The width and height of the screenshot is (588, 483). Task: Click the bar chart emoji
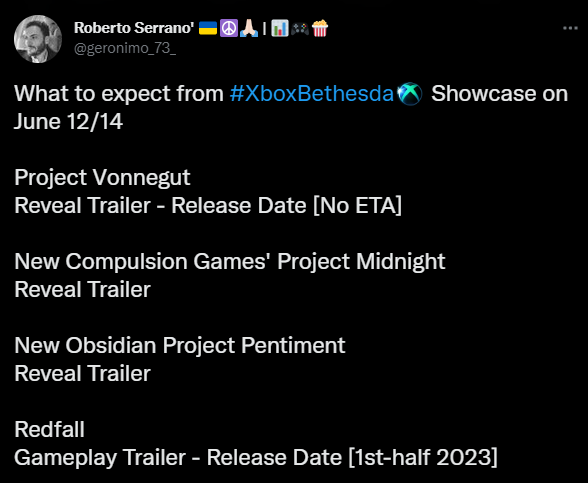click(280, 28)
